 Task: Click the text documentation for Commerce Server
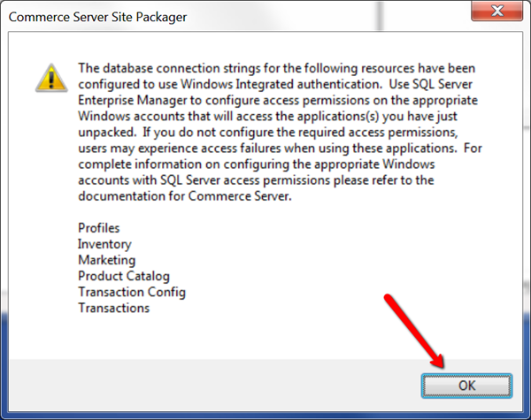pyautogui.click(x=185, y=196)
